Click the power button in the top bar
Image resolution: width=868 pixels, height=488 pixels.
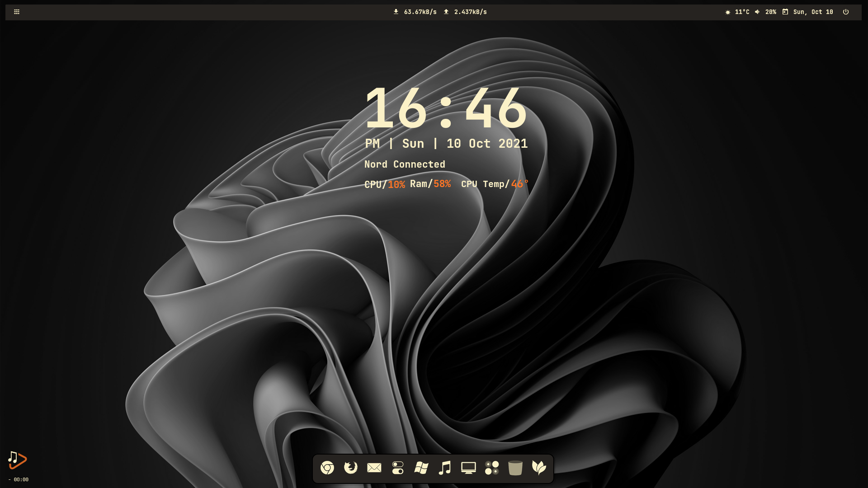(x=846, y=12)
